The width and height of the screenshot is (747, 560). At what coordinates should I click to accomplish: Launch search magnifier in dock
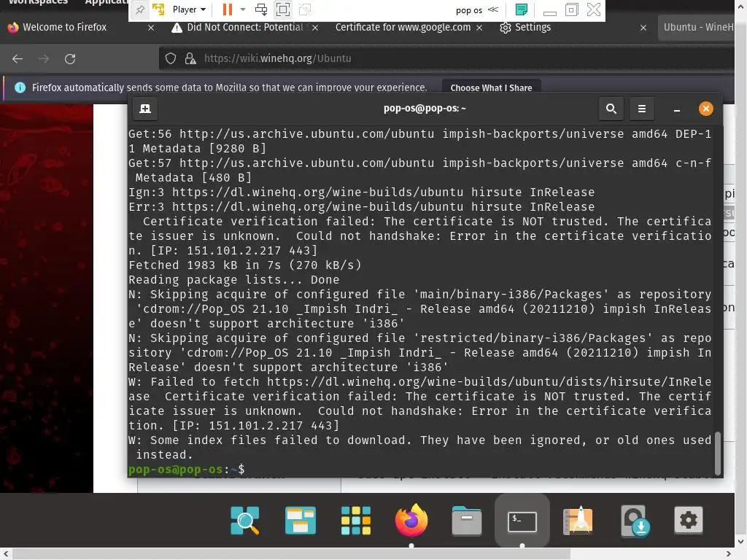[245, 521]
